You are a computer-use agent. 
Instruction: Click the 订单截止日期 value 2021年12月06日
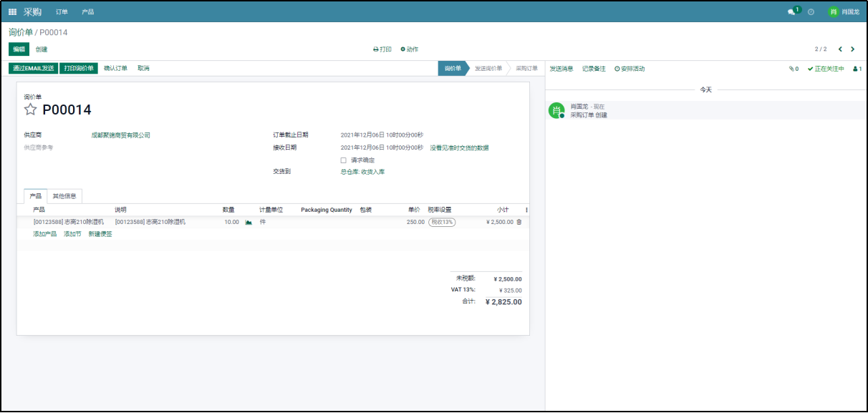click(382, 135)
